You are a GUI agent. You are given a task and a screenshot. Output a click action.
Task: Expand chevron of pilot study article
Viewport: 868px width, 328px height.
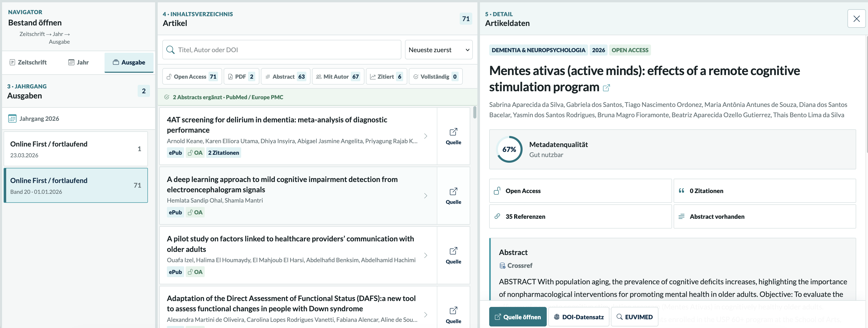[426, 256]
